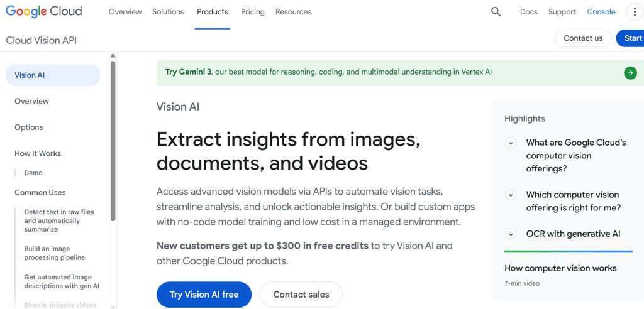This screenshot has height=309, width=644.
Task: Click the Highlights panel heading
Action: pyautogui.click(x=525, y=119)
